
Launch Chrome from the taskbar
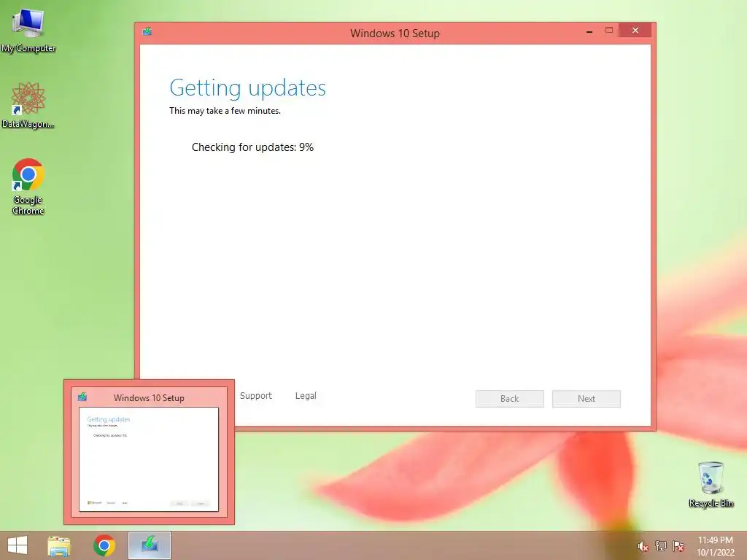click(104, 545)
